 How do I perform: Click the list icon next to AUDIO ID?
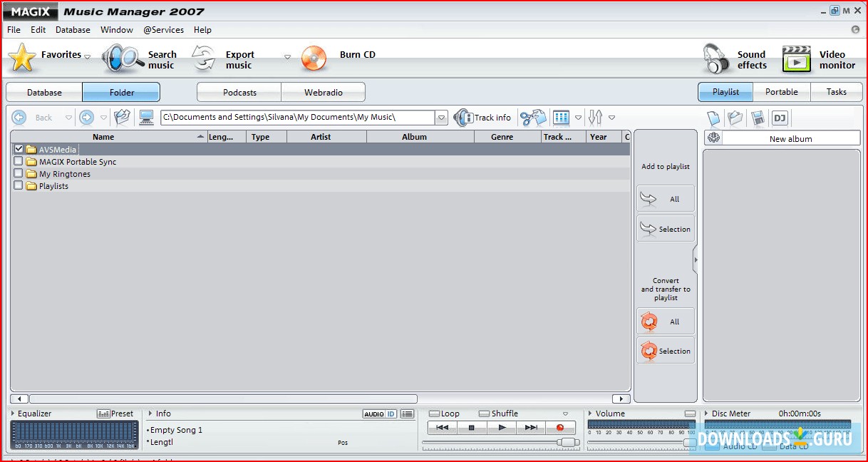407,414
